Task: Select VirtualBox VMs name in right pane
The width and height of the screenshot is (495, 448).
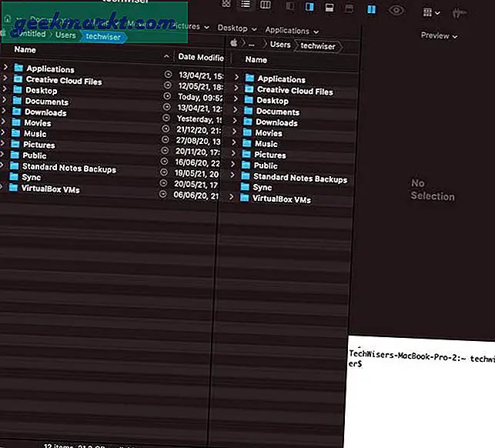Action: tap(282, 199)
